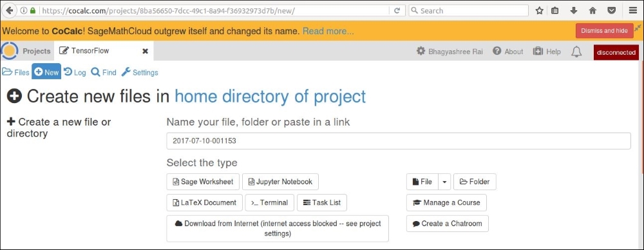Follow the Read more link
The width and height of the screenshot is (644, 250).
[x=328, y=31]
